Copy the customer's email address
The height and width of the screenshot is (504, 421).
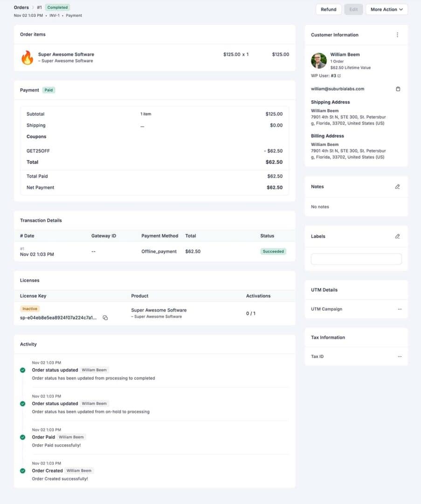click(398, 89)
